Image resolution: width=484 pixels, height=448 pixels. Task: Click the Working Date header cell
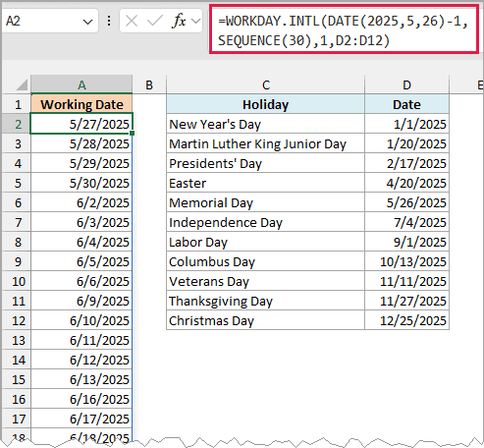[81, 104]
